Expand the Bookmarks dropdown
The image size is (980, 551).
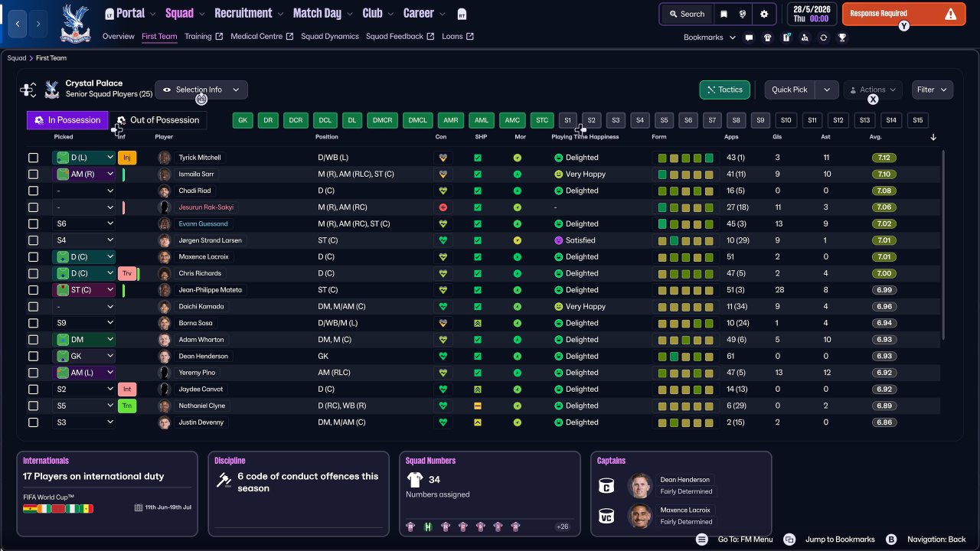click(x=710, y=37)
